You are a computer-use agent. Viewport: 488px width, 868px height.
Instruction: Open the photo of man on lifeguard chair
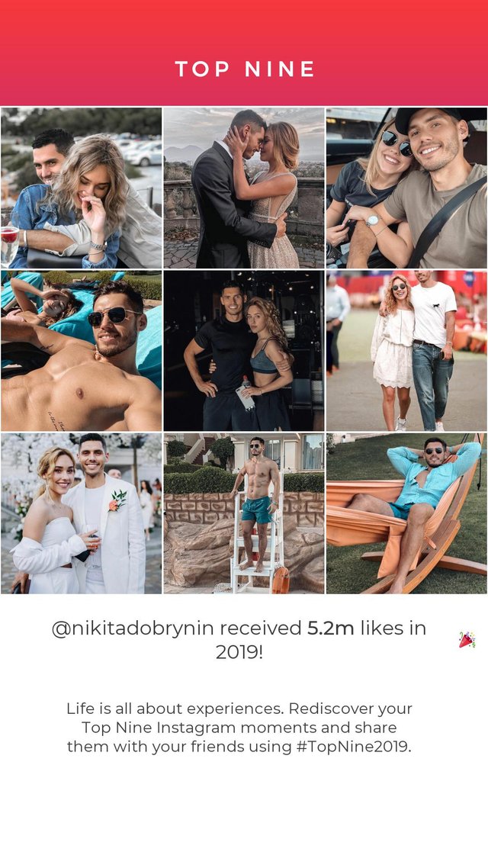tap(244, 514)
